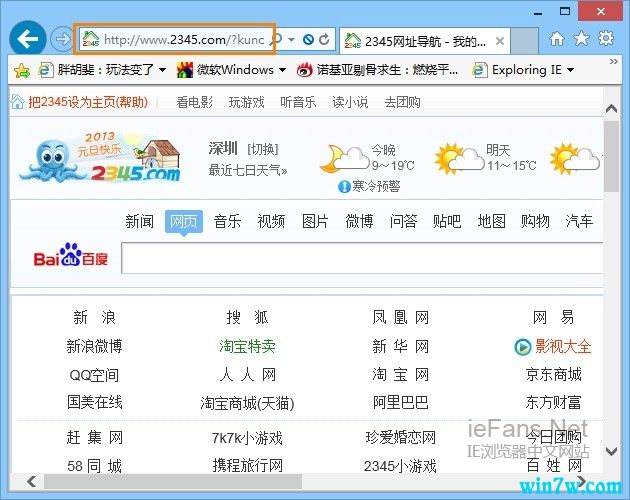Open Favorites star in IE toolbar
The width and height of the screenshot is (630, 500).
tap(581, 39)
